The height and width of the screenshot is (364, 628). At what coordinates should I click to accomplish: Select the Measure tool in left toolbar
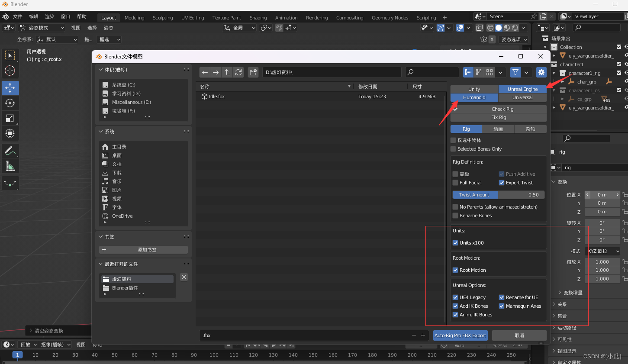(10, 166)
